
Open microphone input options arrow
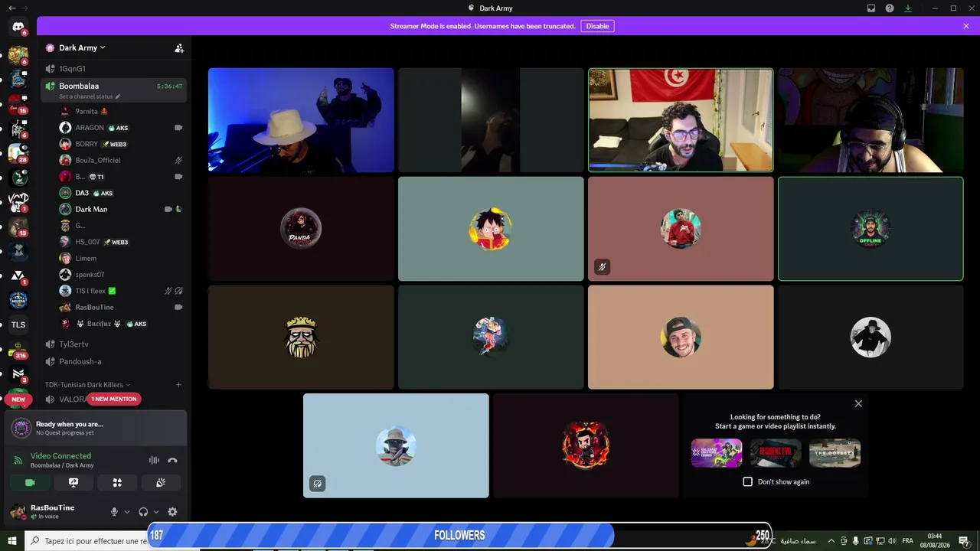click(x=127, y=512)
